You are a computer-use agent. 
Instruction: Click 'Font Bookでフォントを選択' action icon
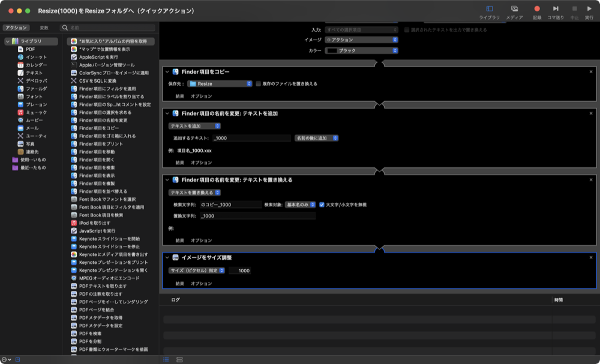[x=74, y=199]
